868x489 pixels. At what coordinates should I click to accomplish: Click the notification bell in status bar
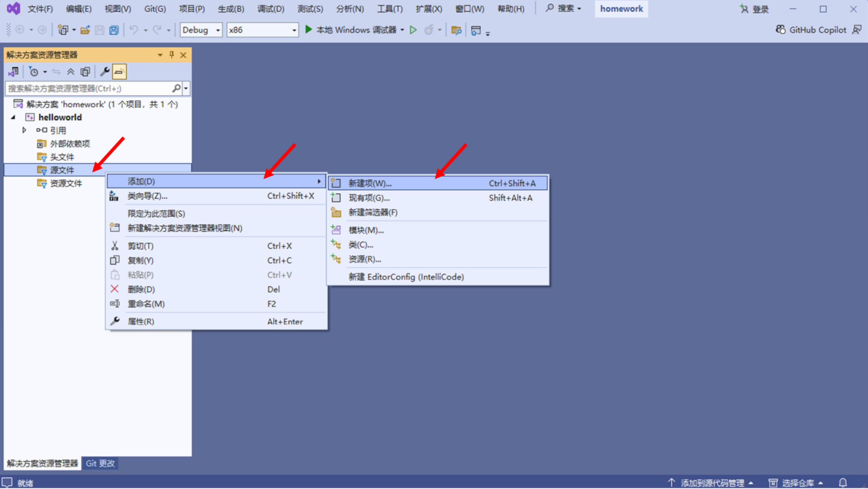point(843,482)
